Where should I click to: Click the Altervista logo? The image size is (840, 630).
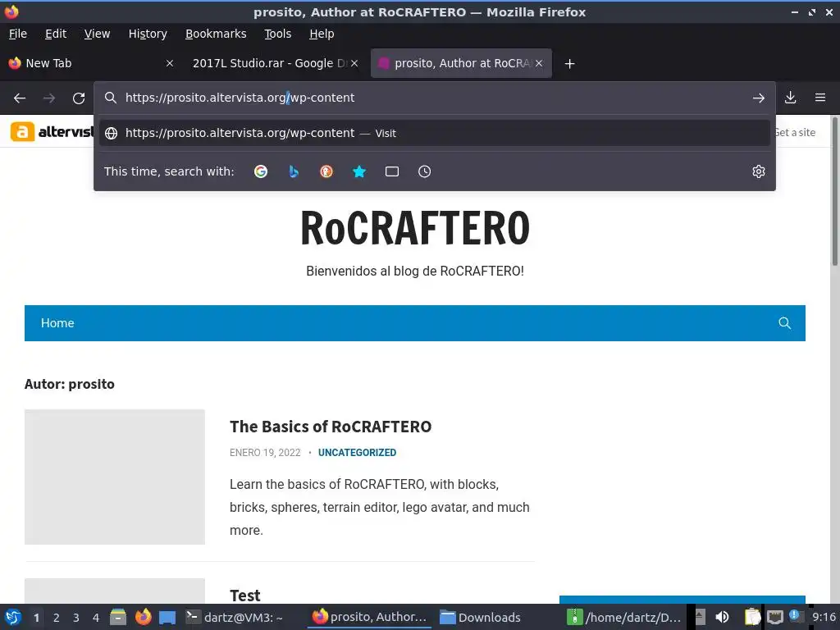[x=52, y=132]
